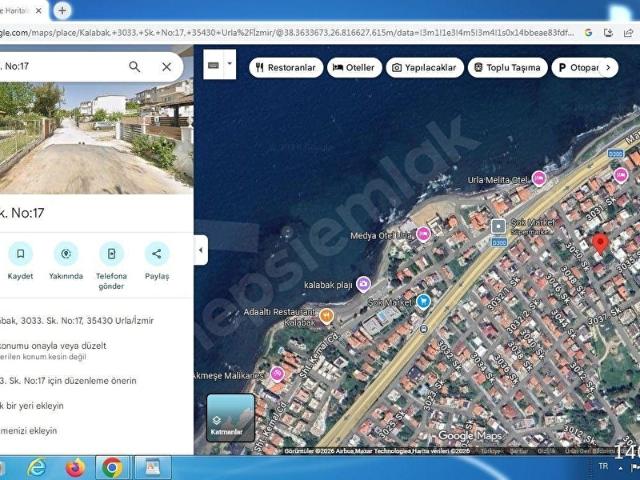The height and width of the screenshot is (480, 640).
Task: Click the Adaaltı Restaurant orange food pin
Action: (326, 316)
